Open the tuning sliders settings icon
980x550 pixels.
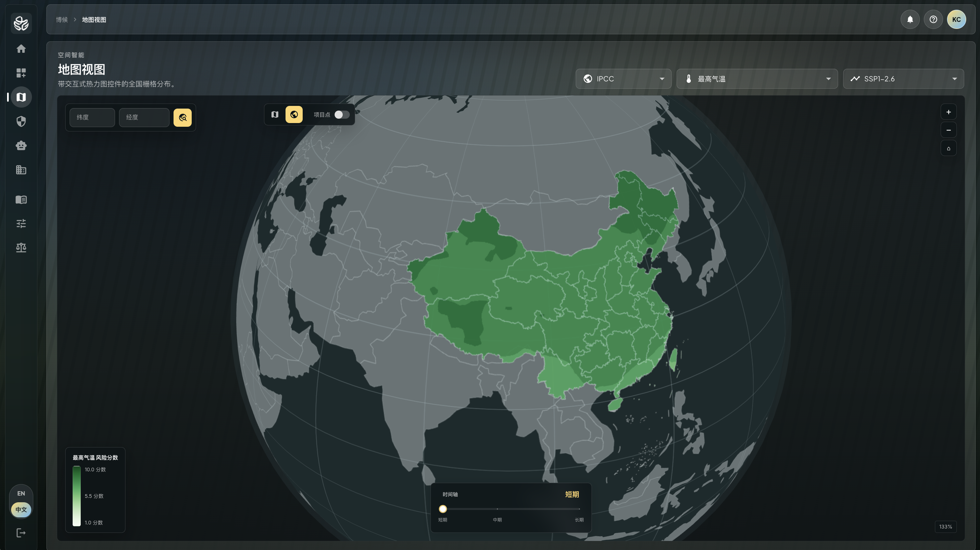pos(21,223)
